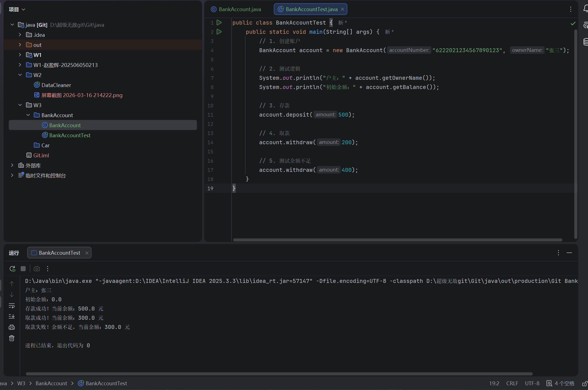Screen dimensions: 588x390
Task: Toggle soft-wrap in console output
Action: coord(12,306)
